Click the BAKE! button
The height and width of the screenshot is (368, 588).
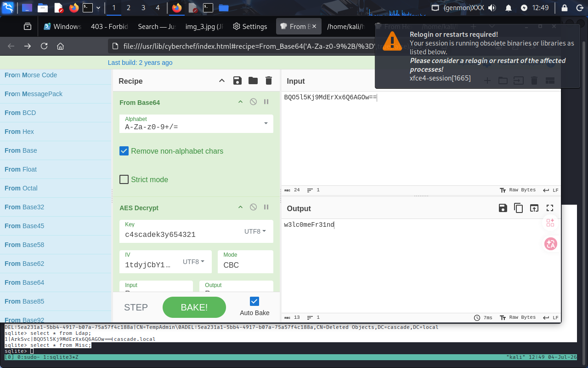(x=194, y=307)
